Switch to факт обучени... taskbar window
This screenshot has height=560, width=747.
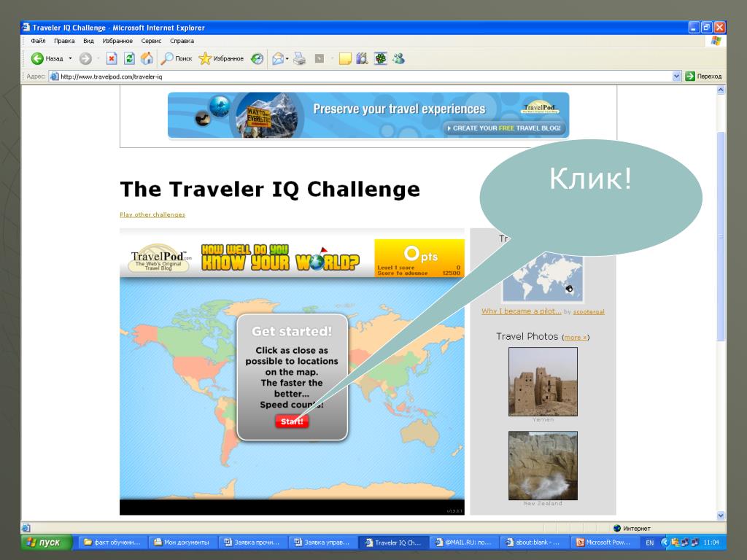point(112,542)
